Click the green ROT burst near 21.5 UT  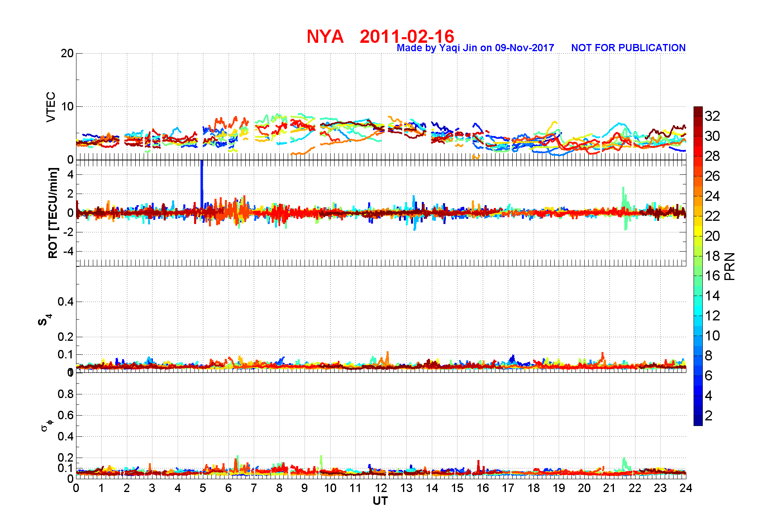(x=625, y=208)
